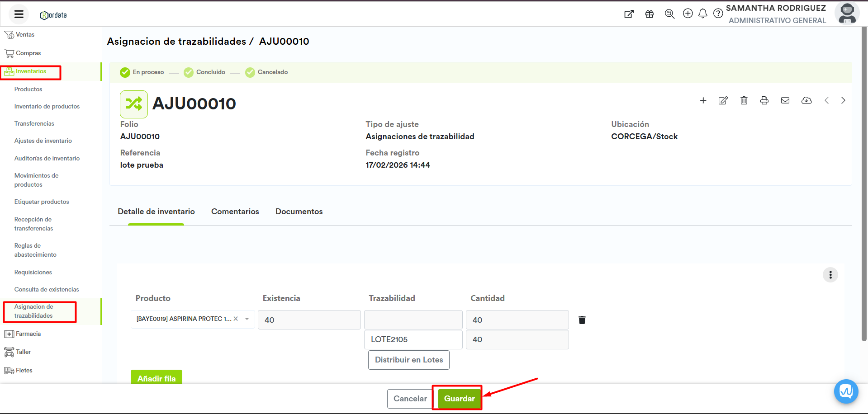Click the LOTE2105 trazabilidad field

tap(413, 339)
